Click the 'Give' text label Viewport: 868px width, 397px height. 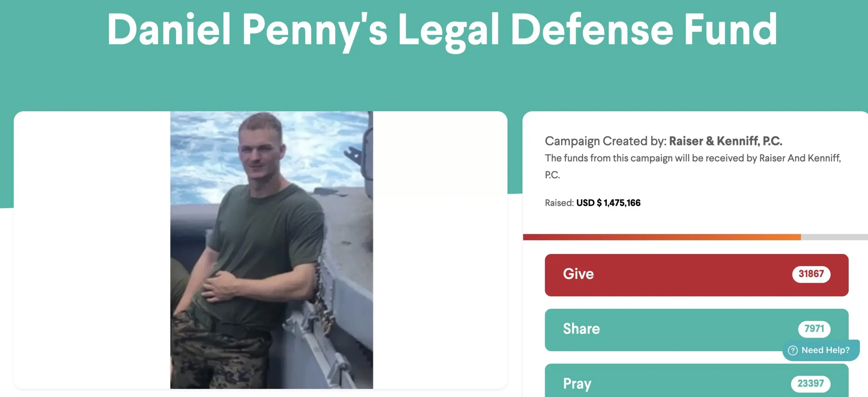[x=578, y=274]
